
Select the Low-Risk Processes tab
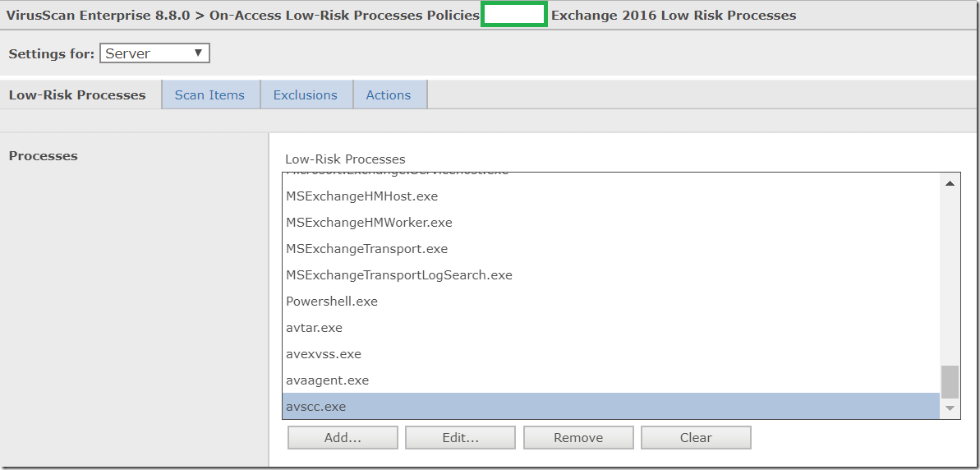coord(77,95)
